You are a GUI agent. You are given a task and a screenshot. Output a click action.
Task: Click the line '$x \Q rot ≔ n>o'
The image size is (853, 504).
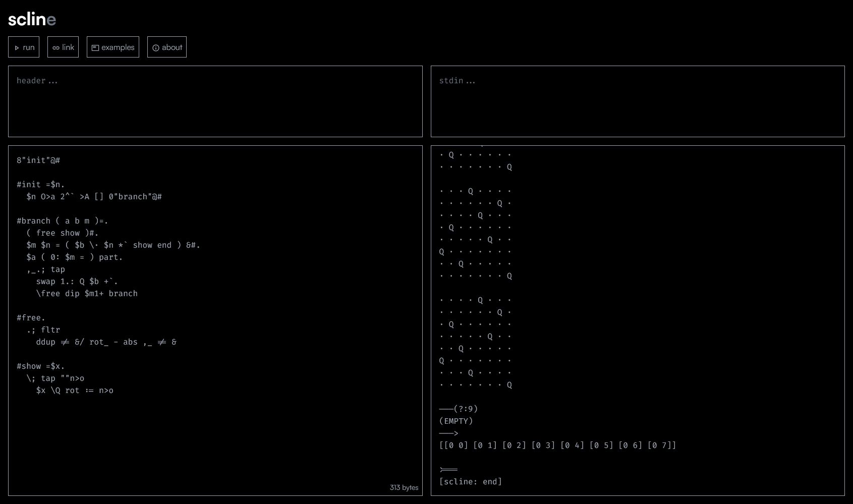coord(75,390)
